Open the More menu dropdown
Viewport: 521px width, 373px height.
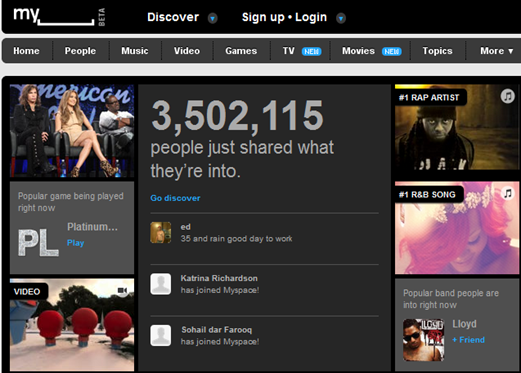[x=496, y=51]
